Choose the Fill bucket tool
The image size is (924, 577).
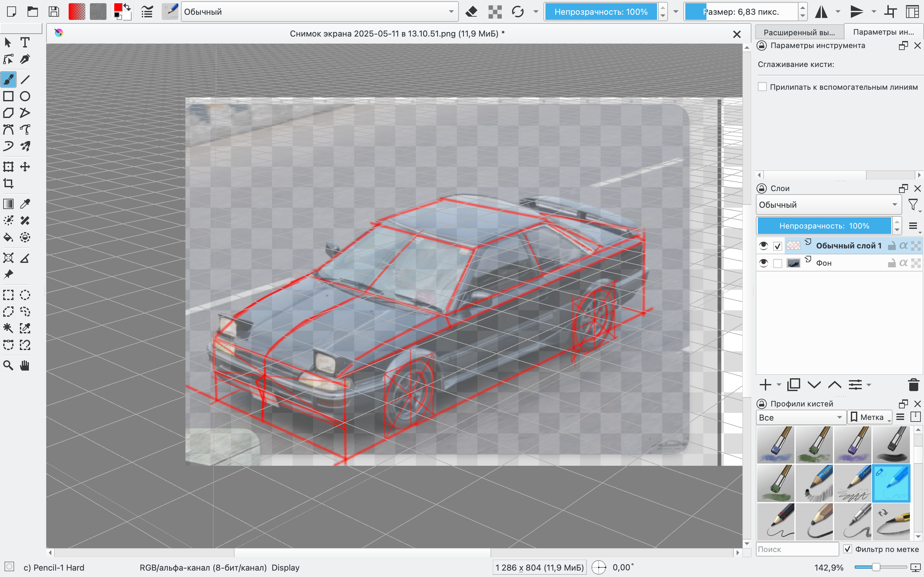(x=8, y=238)
